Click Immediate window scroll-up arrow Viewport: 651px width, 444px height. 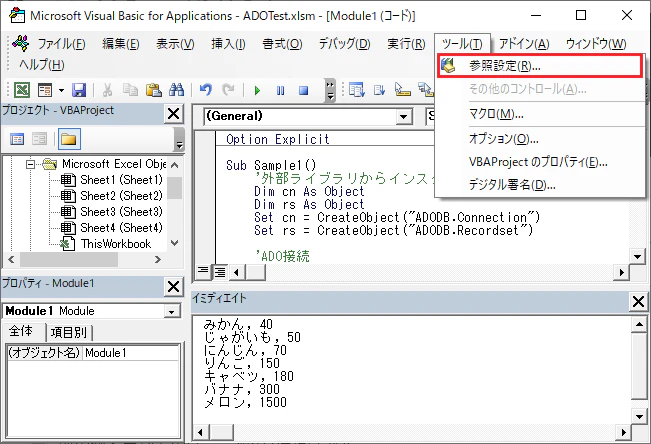pyautogui.click(x=639, y=324)
